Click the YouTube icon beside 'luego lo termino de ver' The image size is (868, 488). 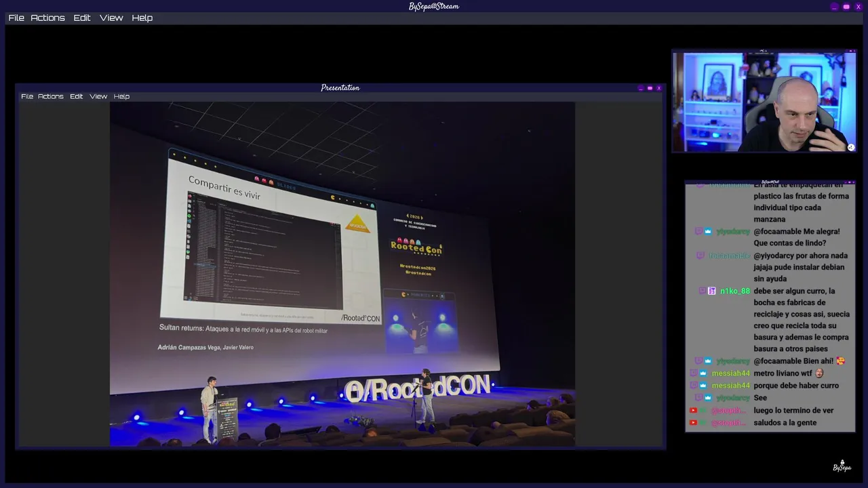point(693,410)
